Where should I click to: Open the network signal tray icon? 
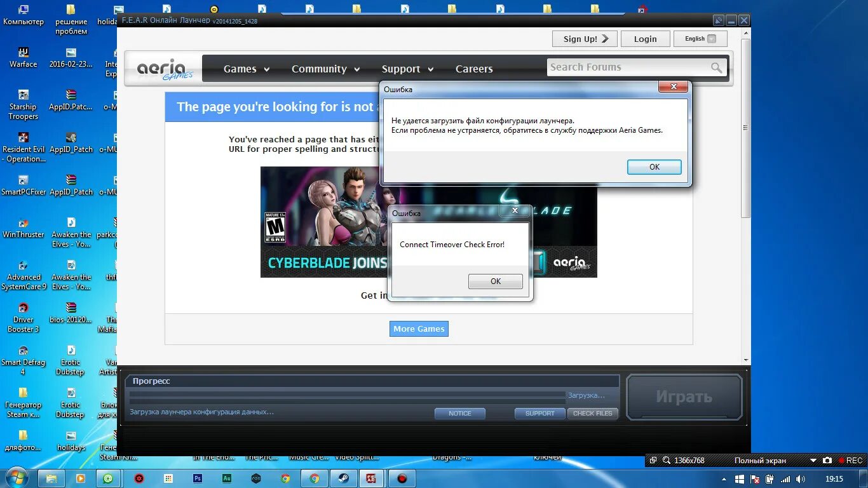click(786, 479)
